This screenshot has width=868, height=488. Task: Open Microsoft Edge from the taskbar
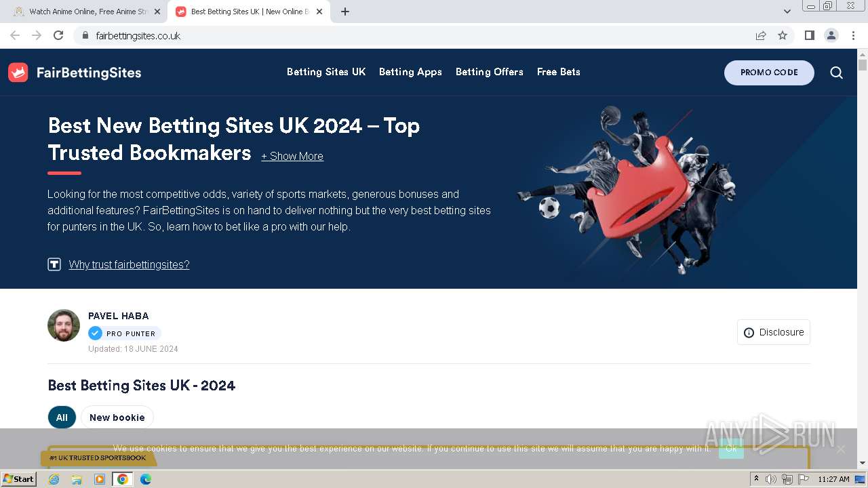[146, 479]
